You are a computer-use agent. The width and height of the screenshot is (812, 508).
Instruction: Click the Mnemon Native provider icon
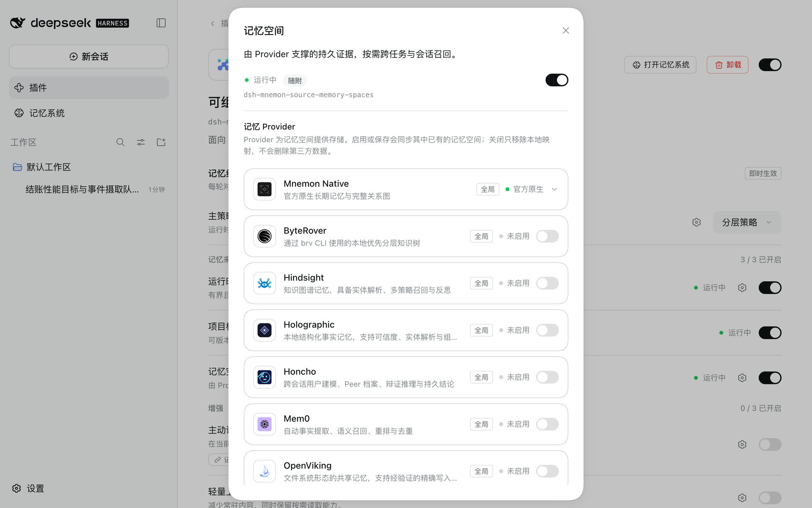(264, 189)
